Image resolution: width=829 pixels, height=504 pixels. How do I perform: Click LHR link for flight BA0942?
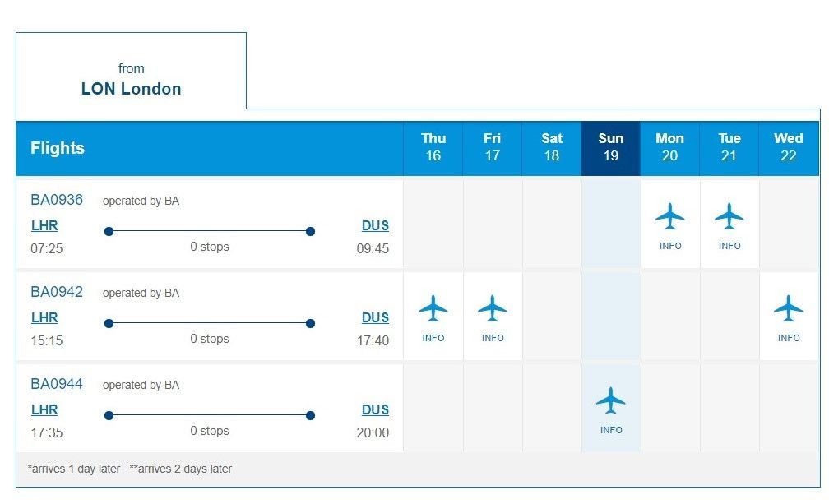44,317
